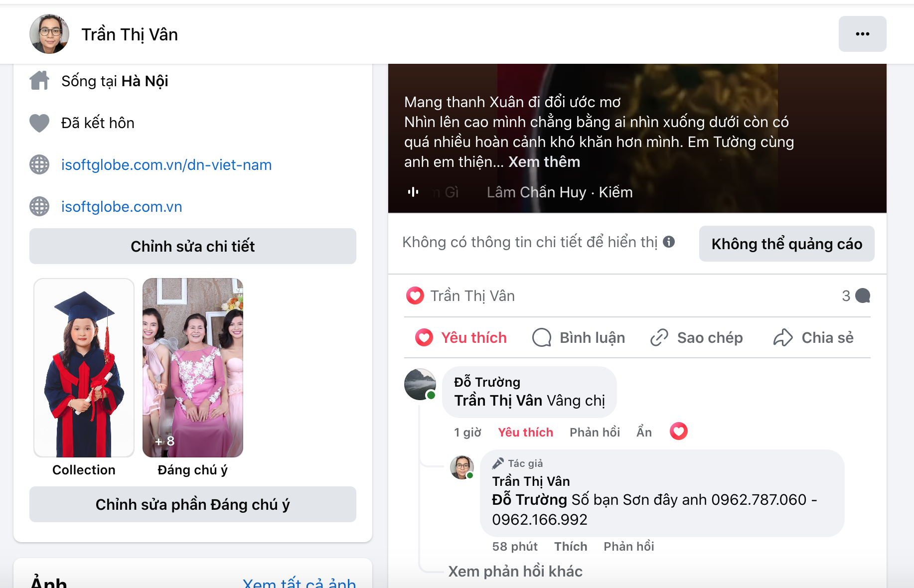Screen dimensions: 914x588
Task: Open the reactor name Trần Thị Vân
Action: 472,296
